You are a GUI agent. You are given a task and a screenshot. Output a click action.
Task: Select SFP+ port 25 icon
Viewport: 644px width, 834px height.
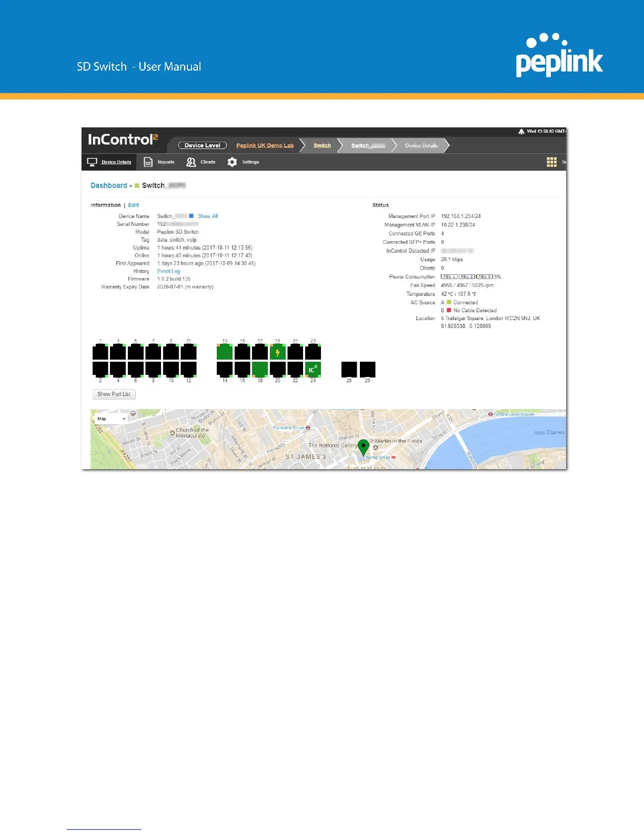tap(349, 369)
